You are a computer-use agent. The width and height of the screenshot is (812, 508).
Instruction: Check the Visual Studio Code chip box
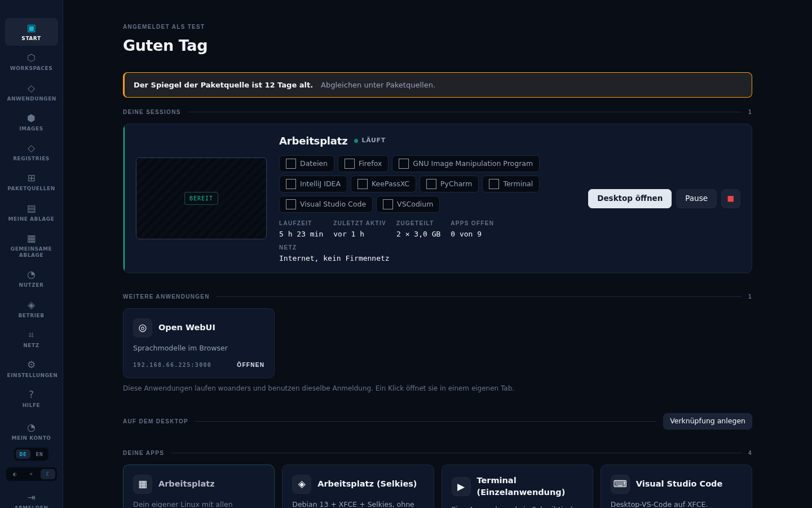(x=291, y=204)
